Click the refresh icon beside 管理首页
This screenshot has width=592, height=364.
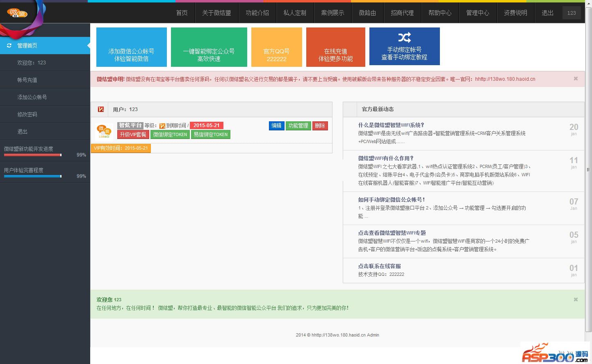tap(9, 45)
